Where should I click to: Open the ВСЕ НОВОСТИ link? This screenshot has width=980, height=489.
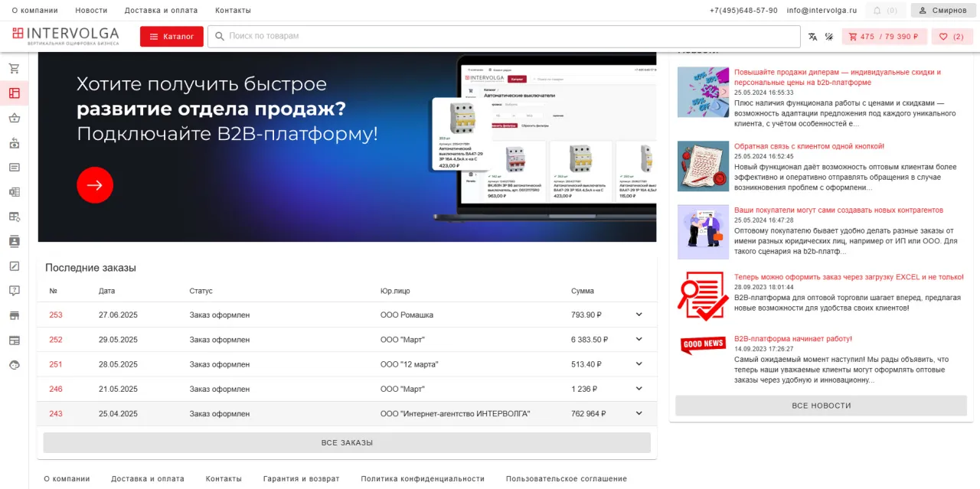821,406
